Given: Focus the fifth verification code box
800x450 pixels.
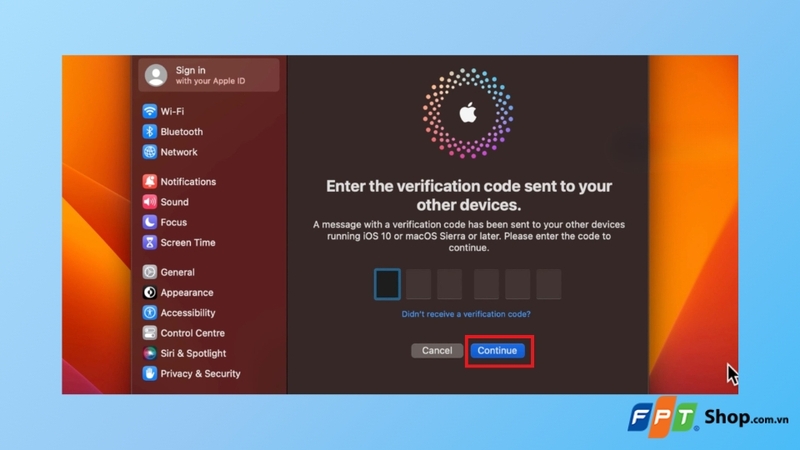Looking at the screenshot, I should tap(517, 284).
